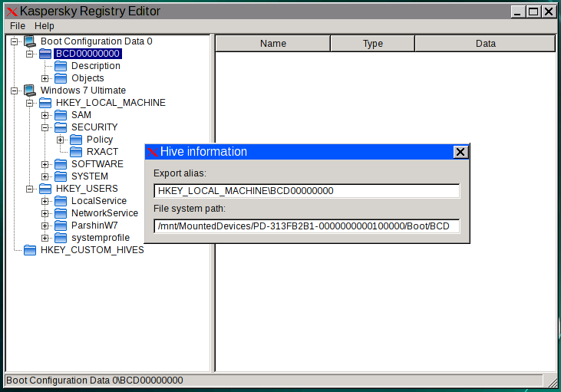Click the SECURITY folder icon
Image resolution: width=561 pixels, height=392 pixels.
coord(61,127)
